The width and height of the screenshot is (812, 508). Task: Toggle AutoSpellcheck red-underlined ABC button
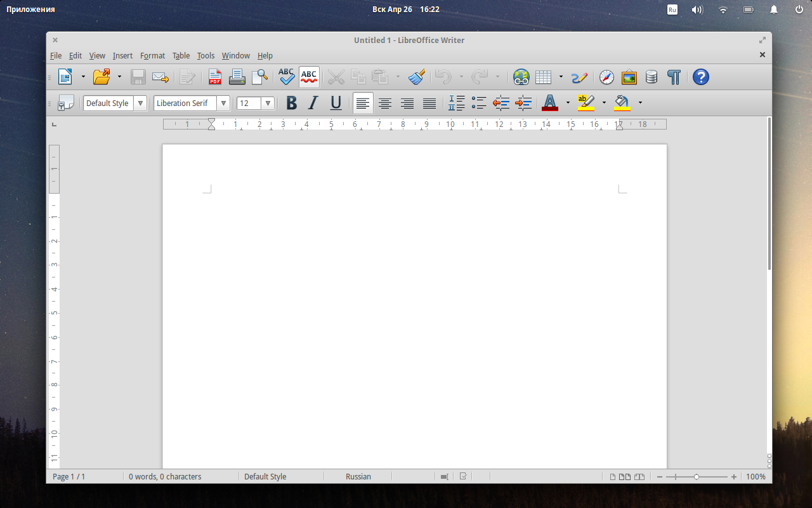[309, 77]
